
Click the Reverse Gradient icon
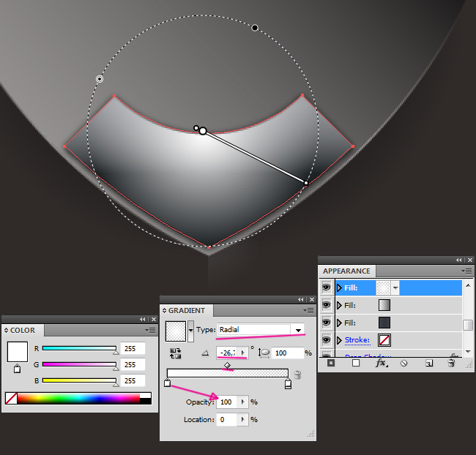click(x=176, y=353)
